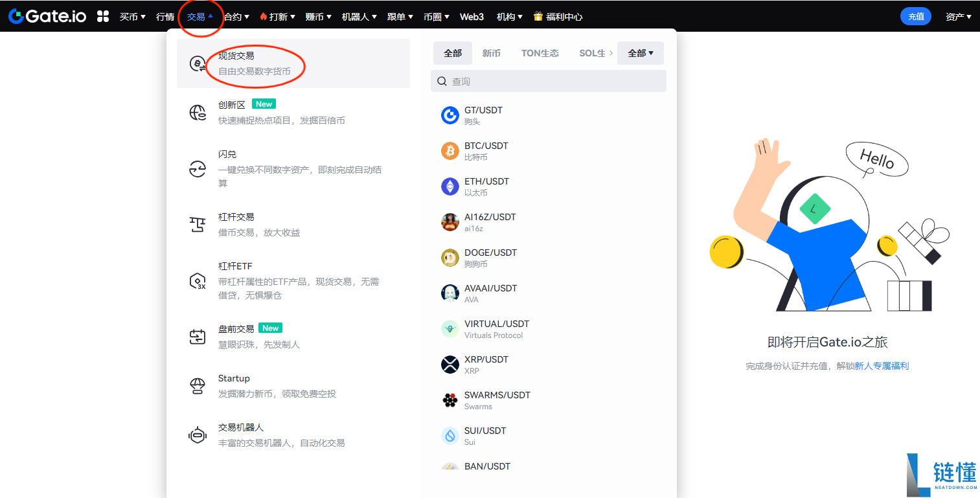Open the 盘前交易 entry
The image size is (980, 498).
click(293, 337)
